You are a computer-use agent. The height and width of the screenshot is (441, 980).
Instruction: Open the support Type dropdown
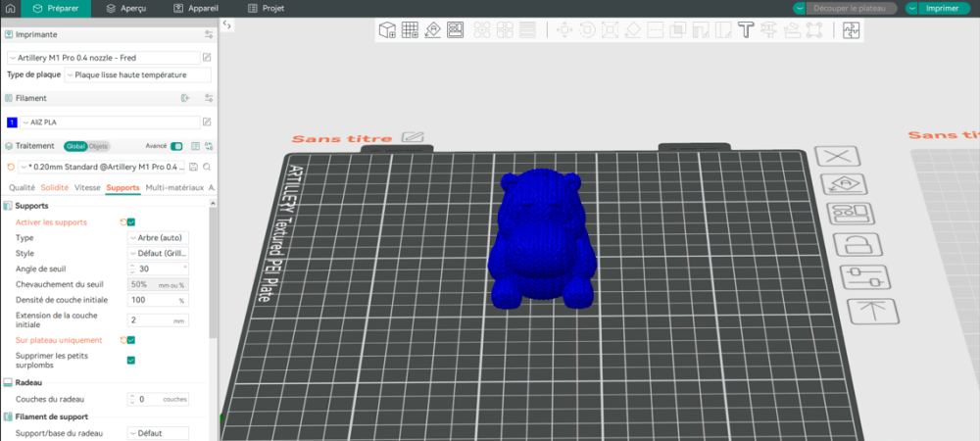pos(158,238)
